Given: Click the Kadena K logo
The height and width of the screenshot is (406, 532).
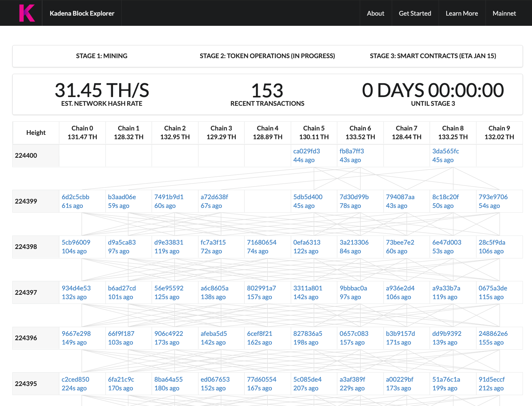Looking at the screenshot, I should click(27, 13).
